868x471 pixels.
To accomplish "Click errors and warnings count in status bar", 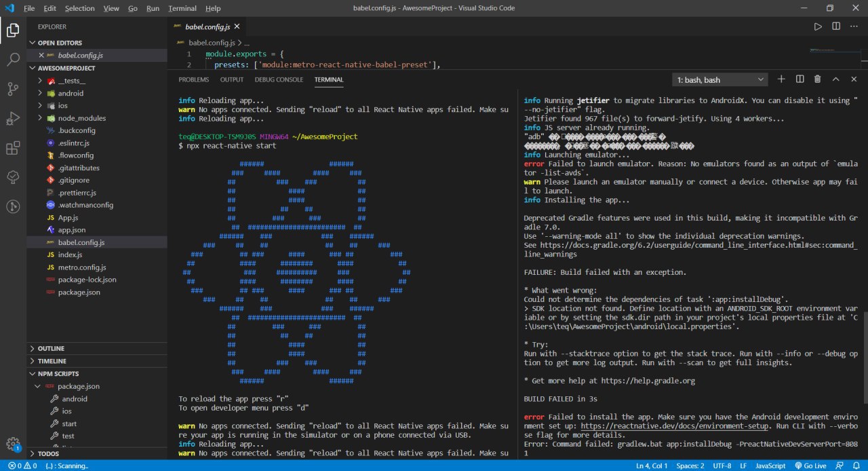I will pos(22,466).
